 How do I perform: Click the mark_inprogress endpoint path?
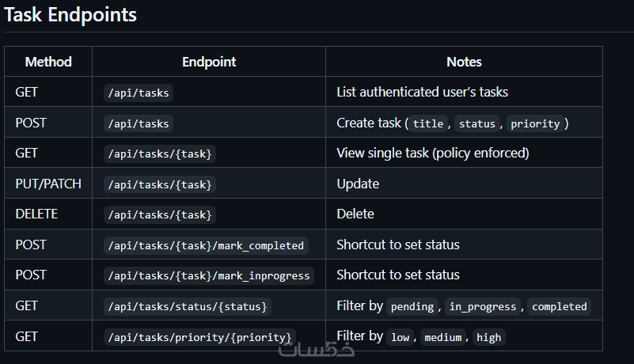coord(208,275)
